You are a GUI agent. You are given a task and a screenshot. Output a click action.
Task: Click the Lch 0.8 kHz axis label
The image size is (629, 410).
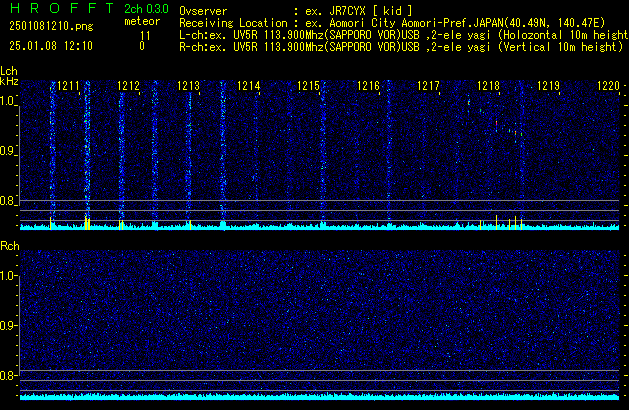pyautogui.click(x=8, y=201)
